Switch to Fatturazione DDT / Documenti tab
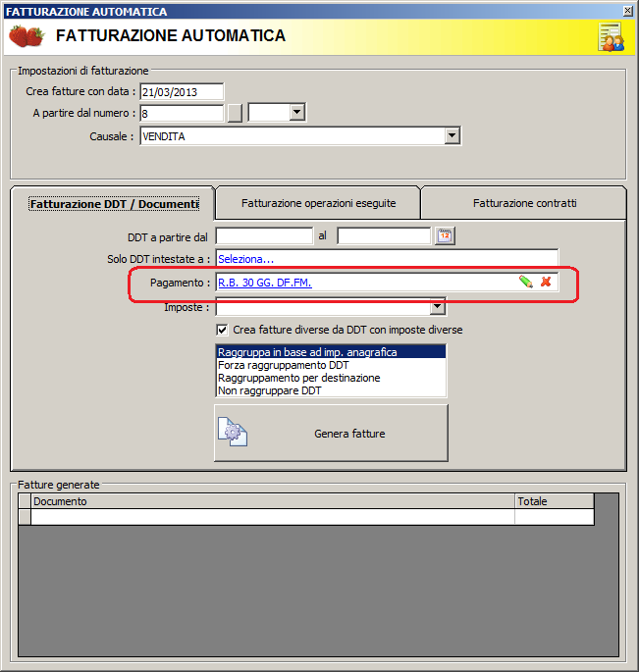 tap(114, 204)
